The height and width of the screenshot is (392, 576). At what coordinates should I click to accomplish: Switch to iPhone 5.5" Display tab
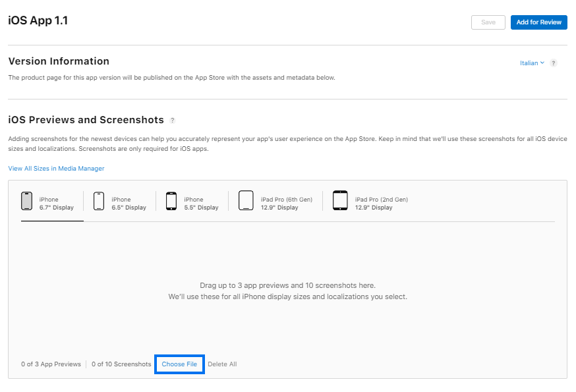click(201, 204)
